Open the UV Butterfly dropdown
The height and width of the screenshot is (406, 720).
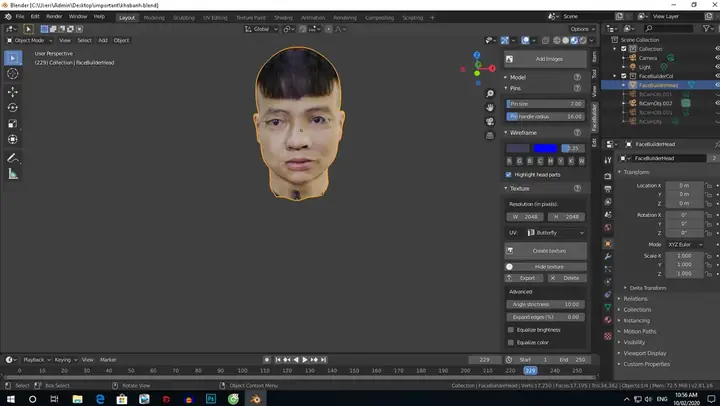(556, 233)
